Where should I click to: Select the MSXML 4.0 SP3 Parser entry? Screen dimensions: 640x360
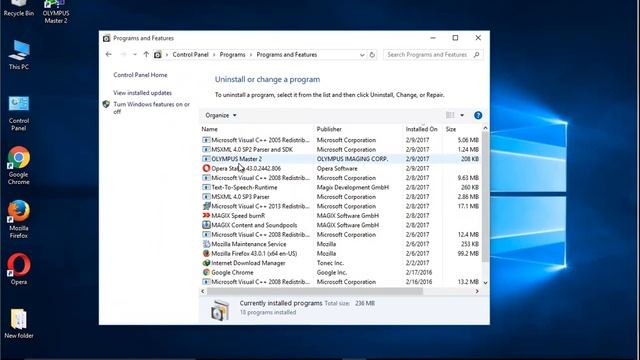[x=340, y=197]
